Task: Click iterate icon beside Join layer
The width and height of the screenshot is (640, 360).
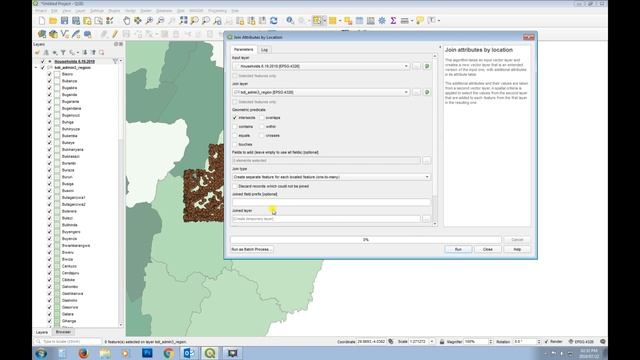Action: click(427, 92)
